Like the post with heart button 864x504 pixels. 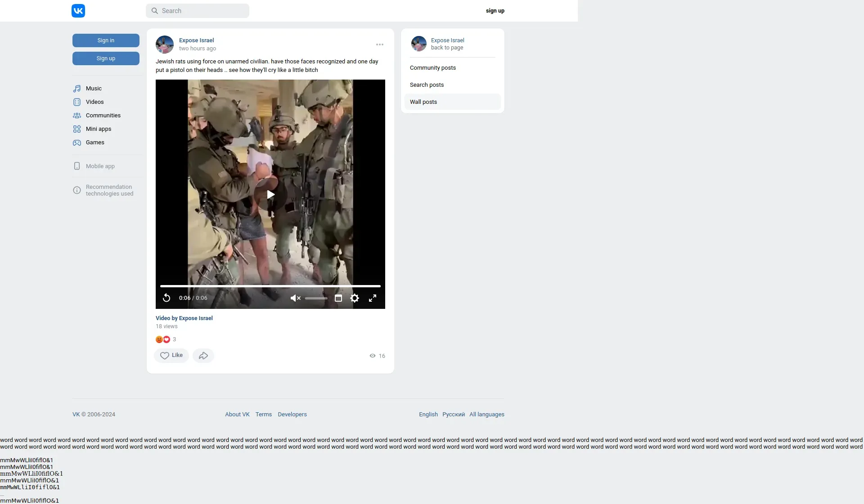(x=171, y=356)
